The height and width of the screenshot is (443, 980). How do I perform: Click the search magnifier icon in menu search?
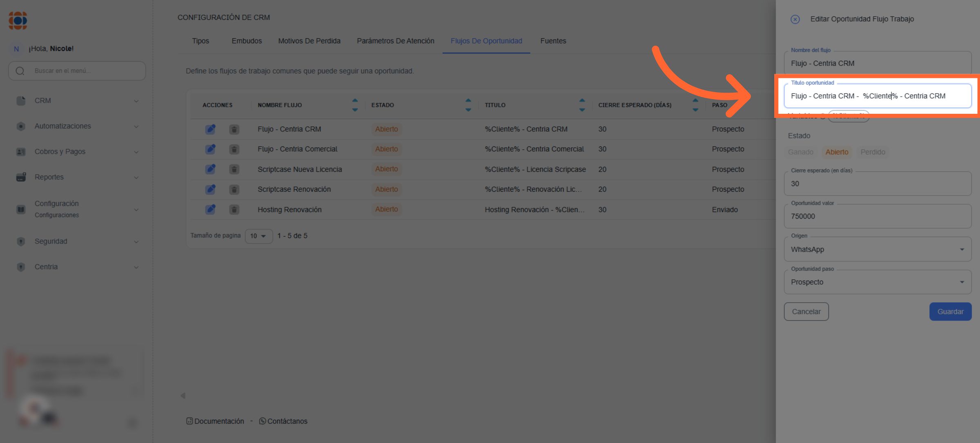20,71
